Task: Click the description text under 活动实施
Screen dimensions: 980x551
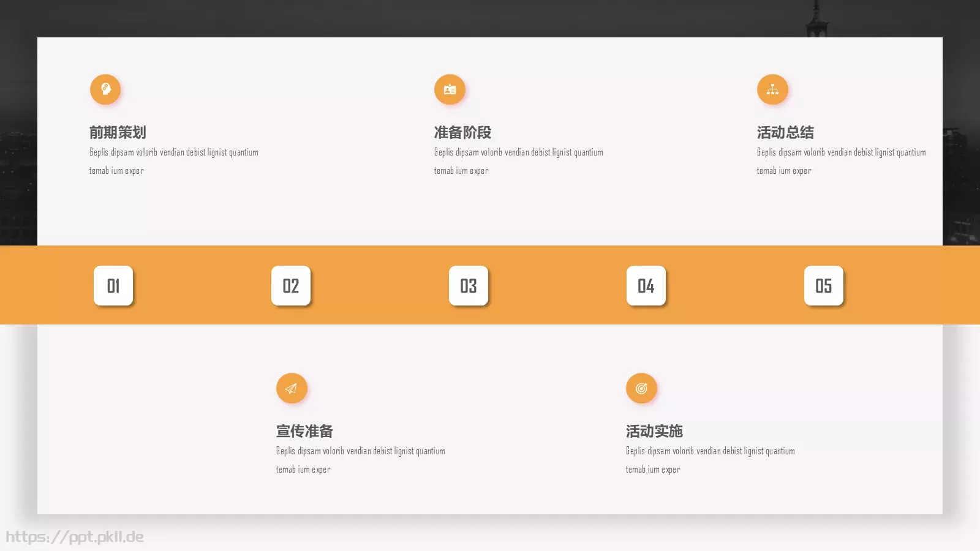Action: coord(710,460)
